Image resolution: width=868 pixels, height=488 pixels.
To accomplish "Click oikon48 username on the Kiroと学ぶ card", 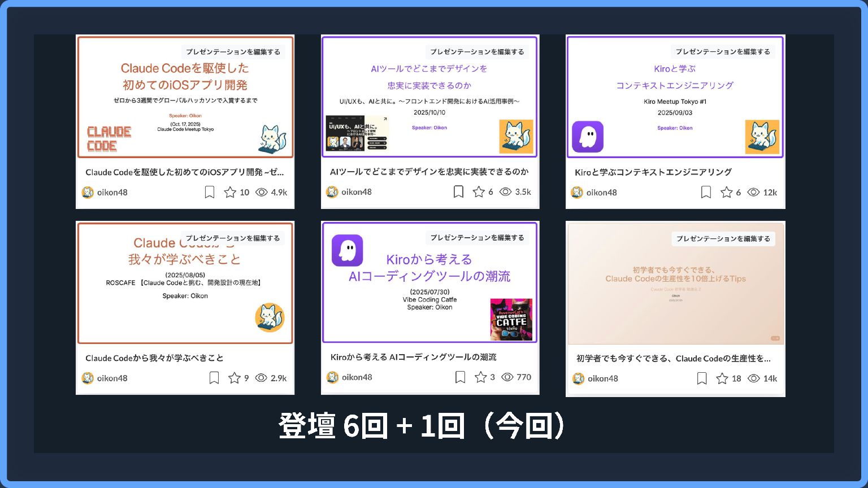I will pyautogui.click(x=602, y=193).
